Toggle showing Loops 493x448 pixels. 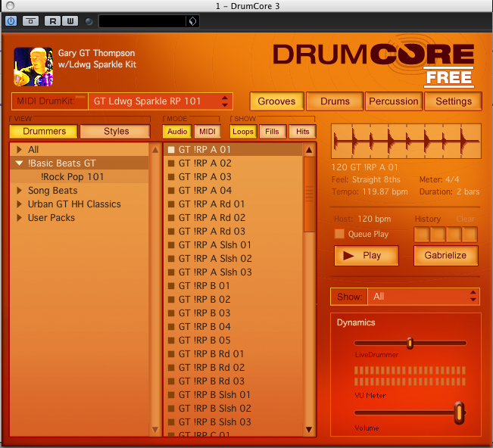point(243,132)
